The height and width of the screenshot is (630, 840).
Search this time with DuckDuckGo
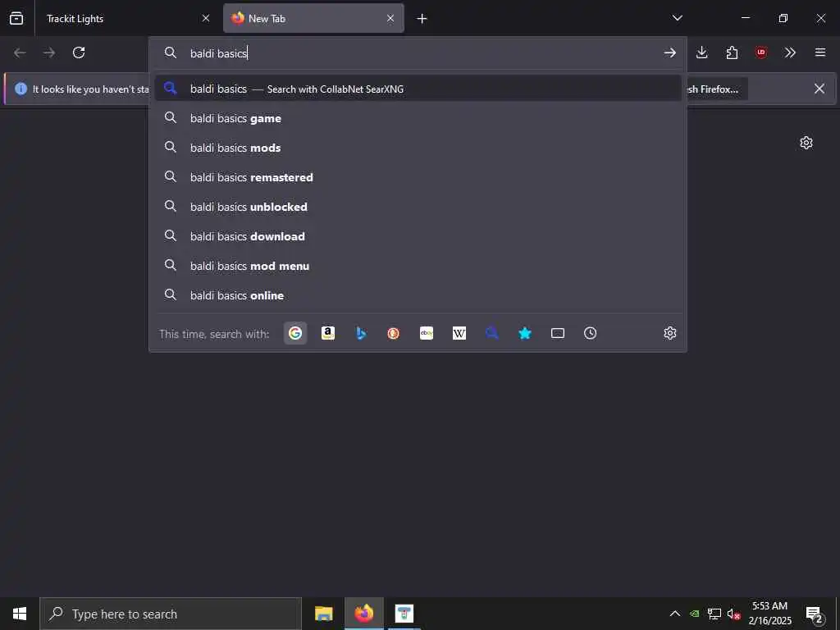[x=393, y=333]
